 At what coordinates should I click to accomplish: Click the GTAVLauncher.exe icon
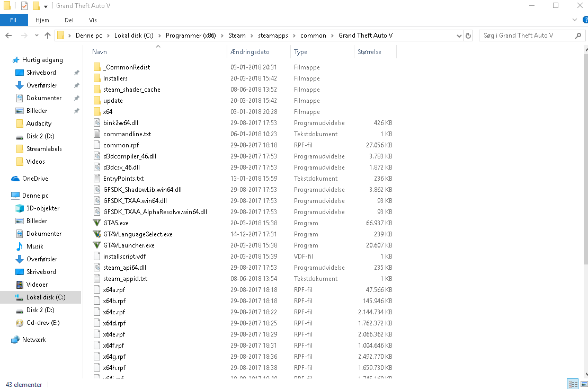[x=97, y=245]
